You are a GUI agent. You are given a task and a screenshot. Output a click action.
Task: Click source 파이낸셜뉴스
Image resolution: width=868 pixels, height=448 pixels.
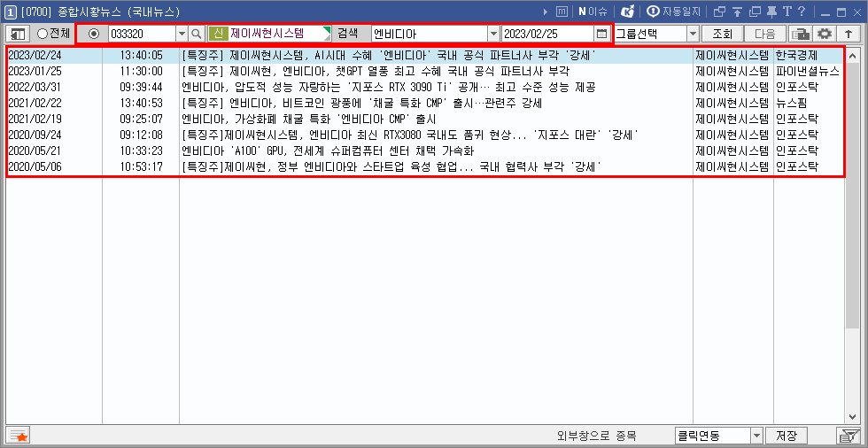[808, 72]
